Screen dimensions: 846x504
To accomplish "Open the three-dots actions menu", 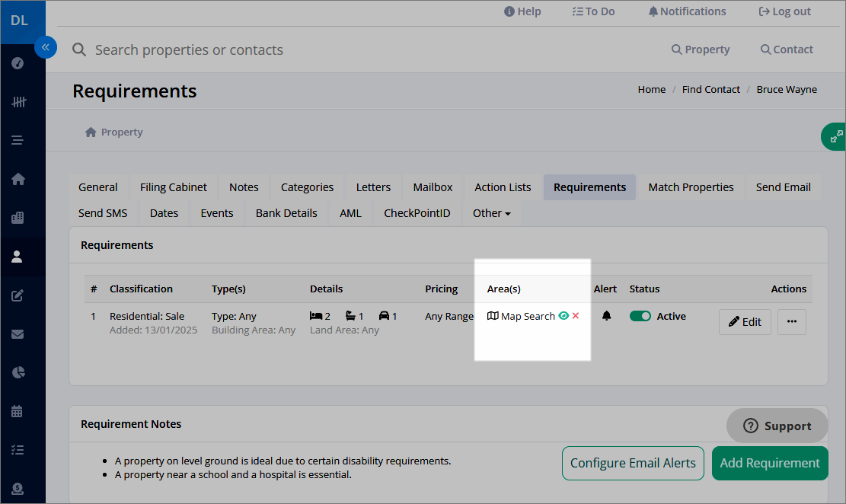I will tap(791, 321).
